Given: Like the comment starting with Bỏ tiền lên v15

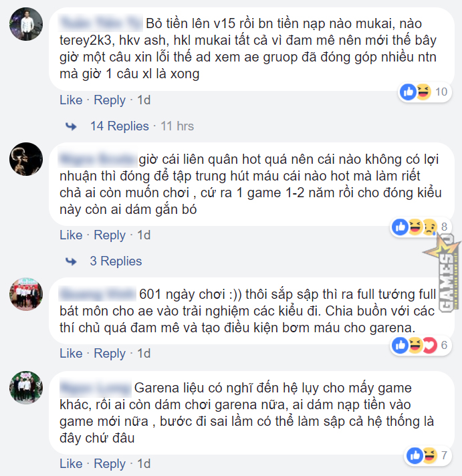Looking at the screenshot, I should point(71,100).
